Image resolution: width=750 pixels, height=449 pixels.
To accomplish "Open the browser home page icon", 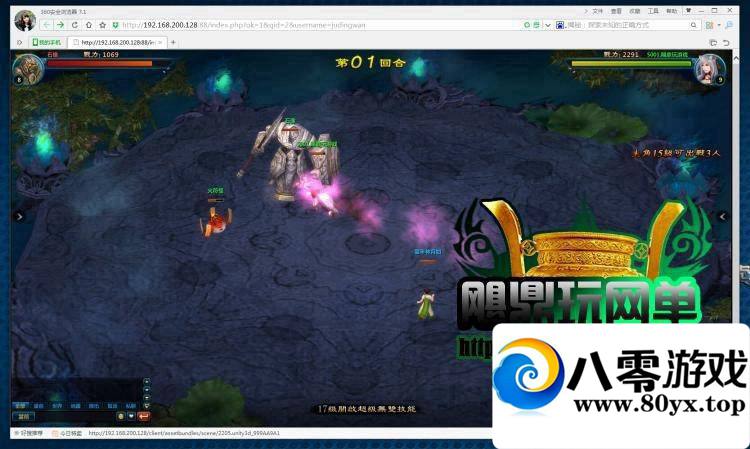I will (88, 25).
